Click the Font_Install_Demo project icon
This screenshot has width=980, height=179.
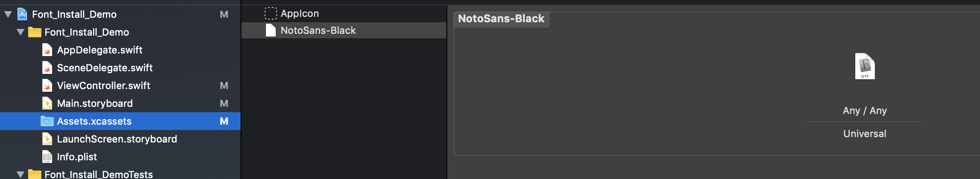pos(22,14)
